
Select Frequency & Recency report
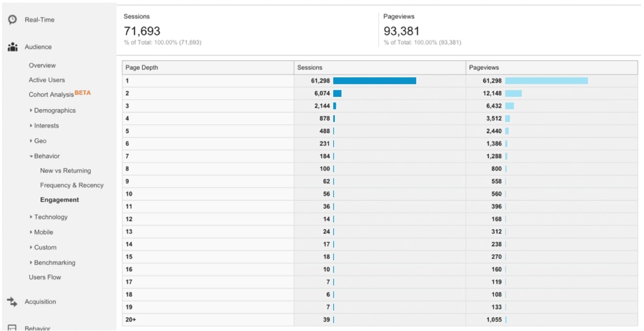pyautogui.click(x=72, y=185)
